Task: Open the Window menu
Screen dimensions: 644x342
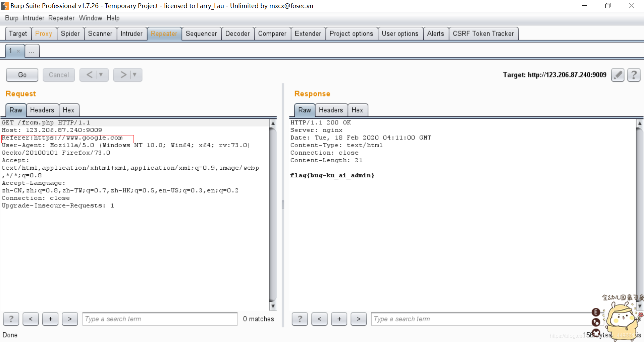Action: 91,18
